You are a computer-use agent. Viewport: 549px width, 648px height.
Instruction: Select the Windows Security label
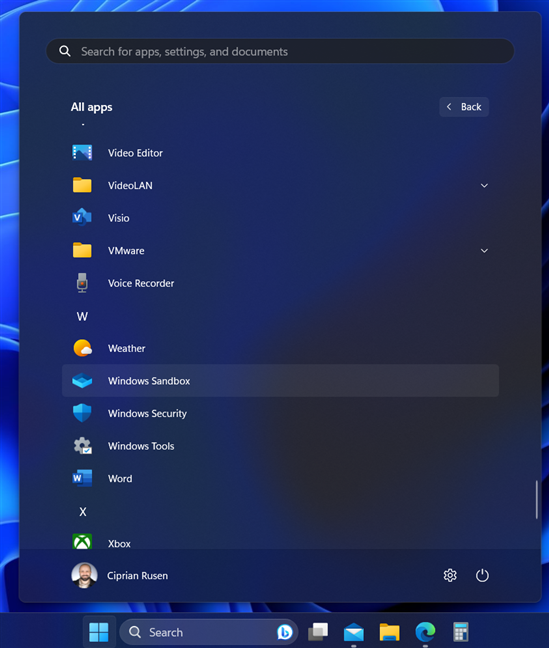click(147, 413)
